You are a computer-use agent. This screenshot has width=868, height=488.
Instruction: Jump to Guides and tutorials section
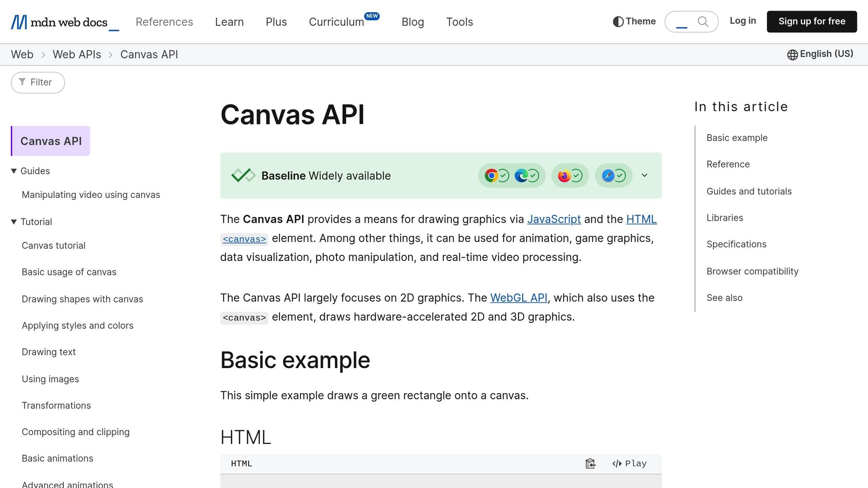[749, 191]
